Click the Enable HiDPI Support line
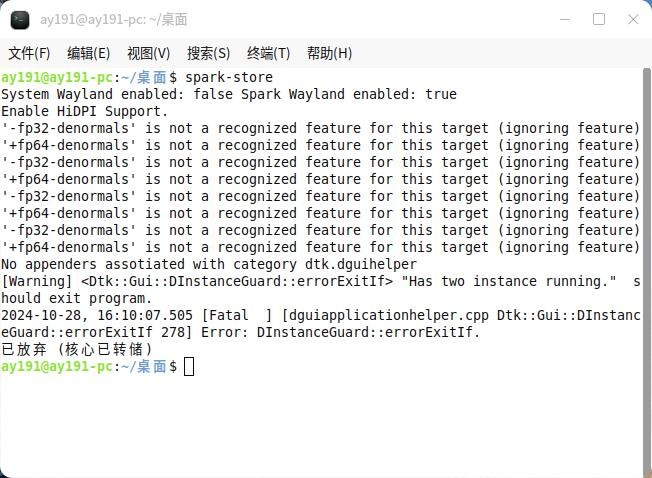The image size is (652, 478). (x=84, y=111)
